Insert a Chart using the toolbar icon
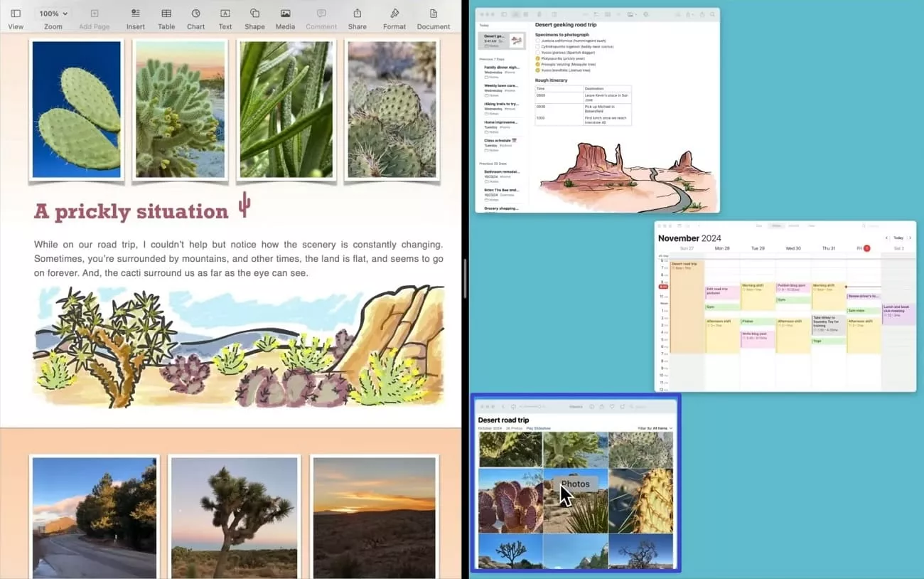 point(195,14)
